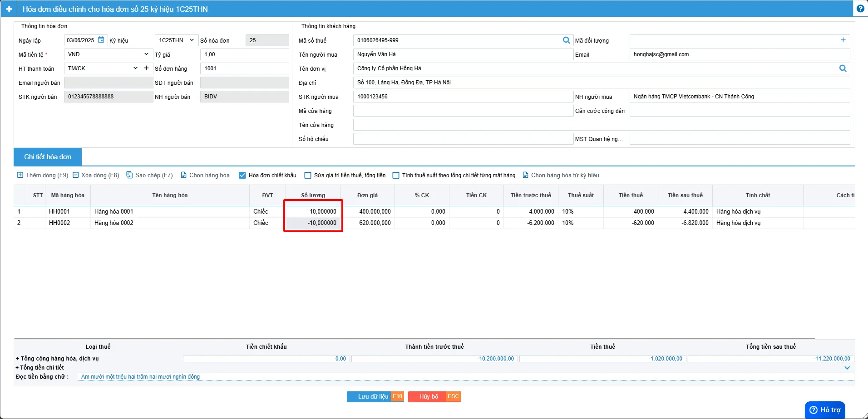The width and height of the screenshot is (868, 419).
Task: Click unit price 620.000,000 cell
Action: (368, 223)
